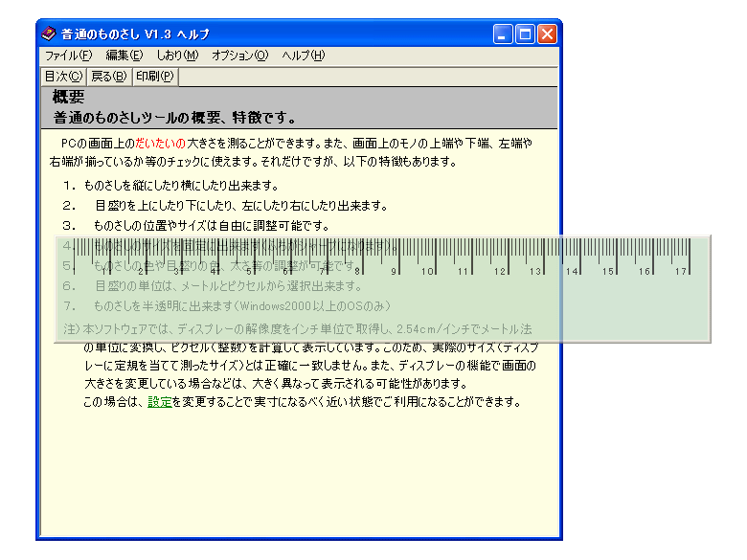Maximize the help window

pyautogui.click(x=525, y=34)
